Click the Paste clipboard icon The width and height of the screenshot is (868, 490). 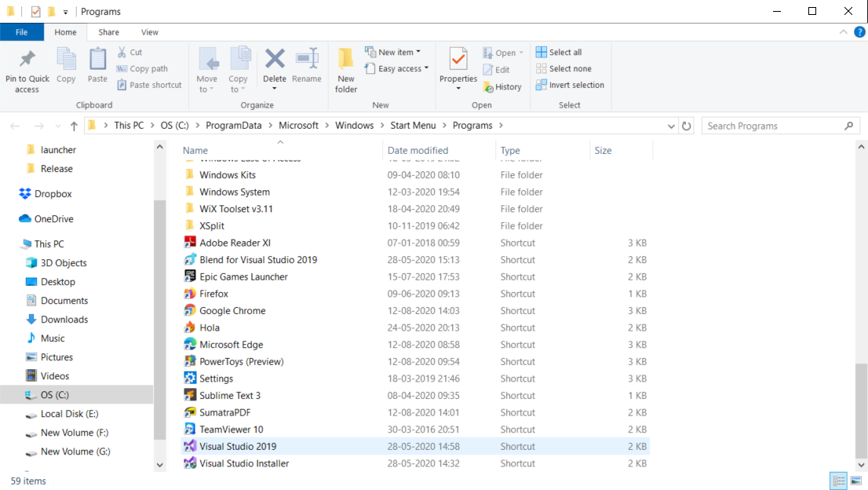[x=97, y=59]
